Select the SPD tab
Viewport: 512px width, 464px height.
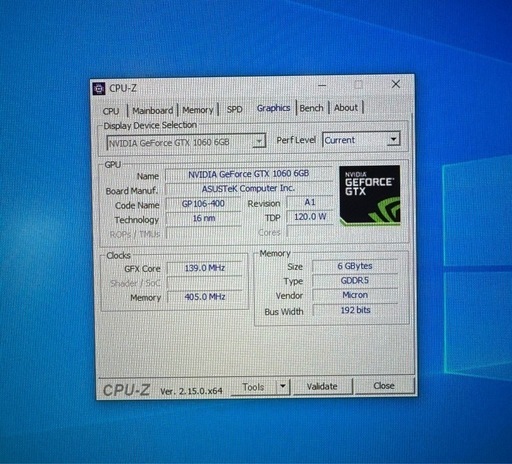pos(235,109)
